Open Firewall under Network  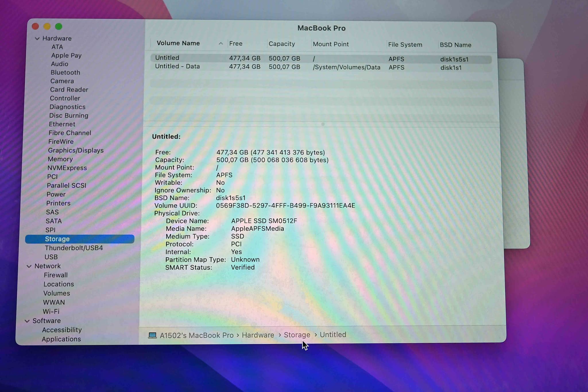(x=56, y=275)
